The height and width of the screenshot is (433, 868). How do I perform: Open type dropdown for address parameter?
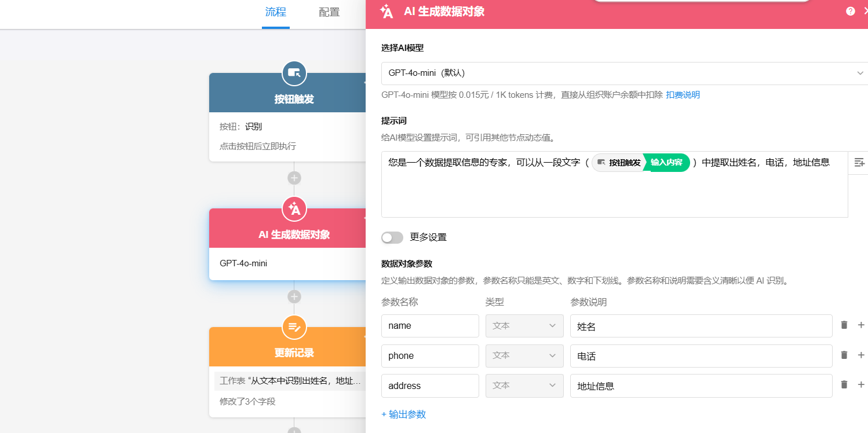click(x=524, y=386)
